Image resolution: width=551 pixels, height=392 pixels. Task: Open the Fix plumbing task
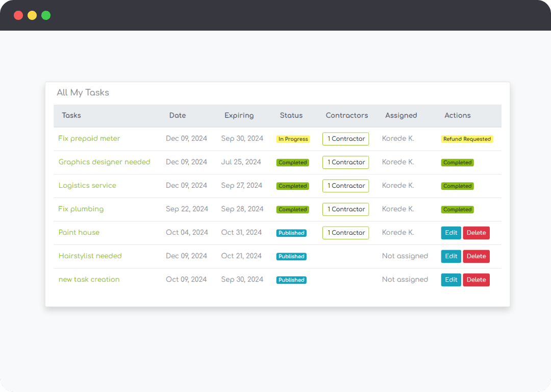tap(81, 209)
